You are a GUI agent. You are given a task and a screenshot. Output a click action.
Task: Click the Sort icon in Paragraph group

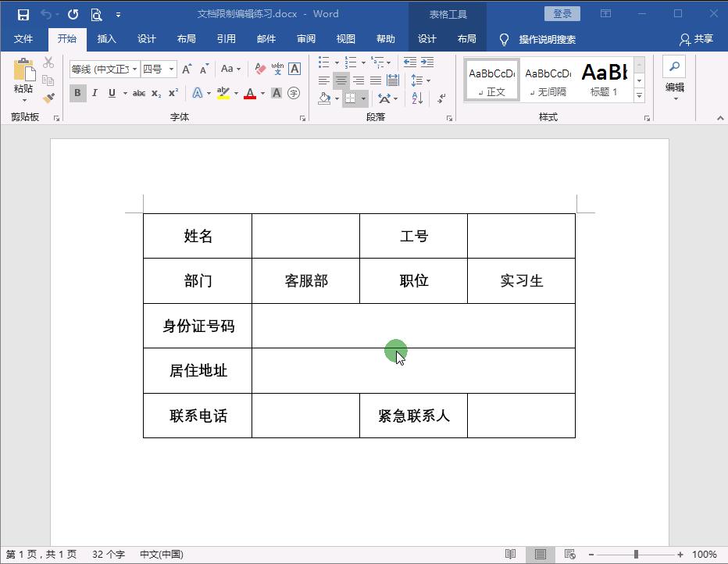(418, 98)
